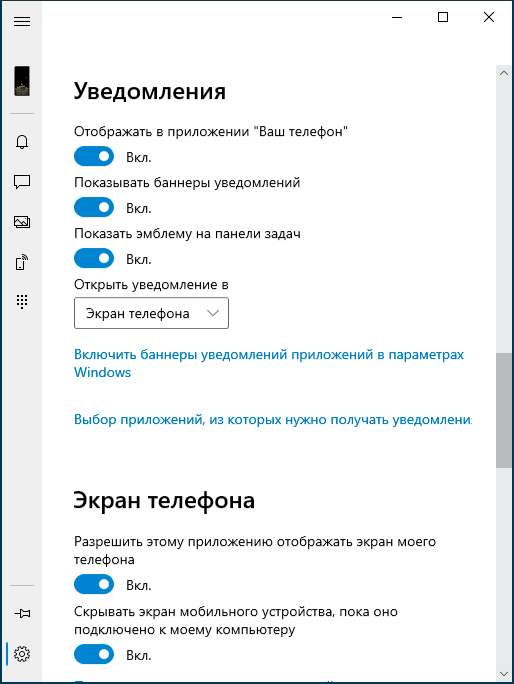The height and width of the screenshot is (684, 514).
Task: Open the Messages chat section
Action: click(22, 181)
